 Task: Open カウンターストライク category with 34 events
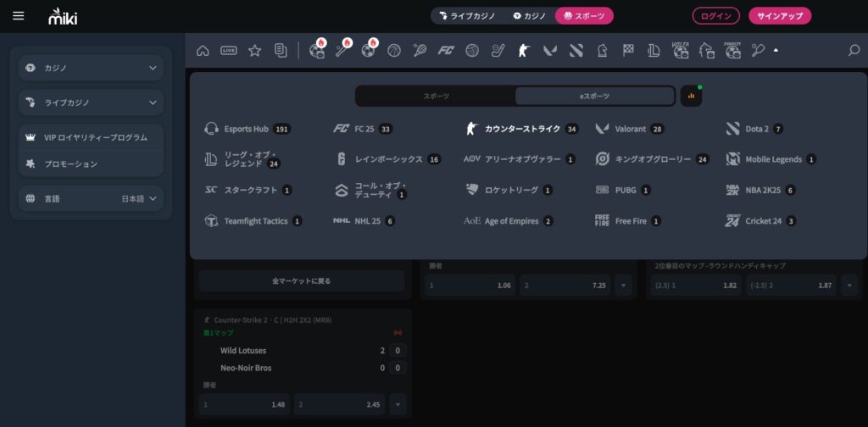pyautogui.click(x=521, y=129)
